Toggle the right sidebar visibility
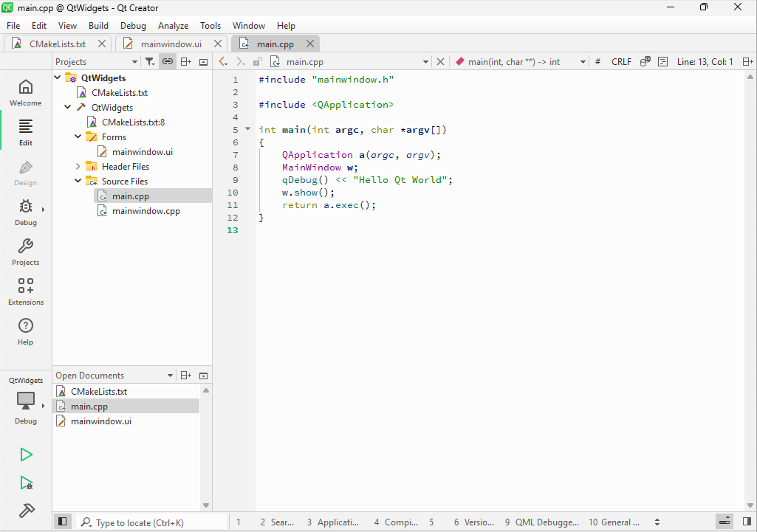The height and width of the screenshot is (532, 757). pos(747,522)
